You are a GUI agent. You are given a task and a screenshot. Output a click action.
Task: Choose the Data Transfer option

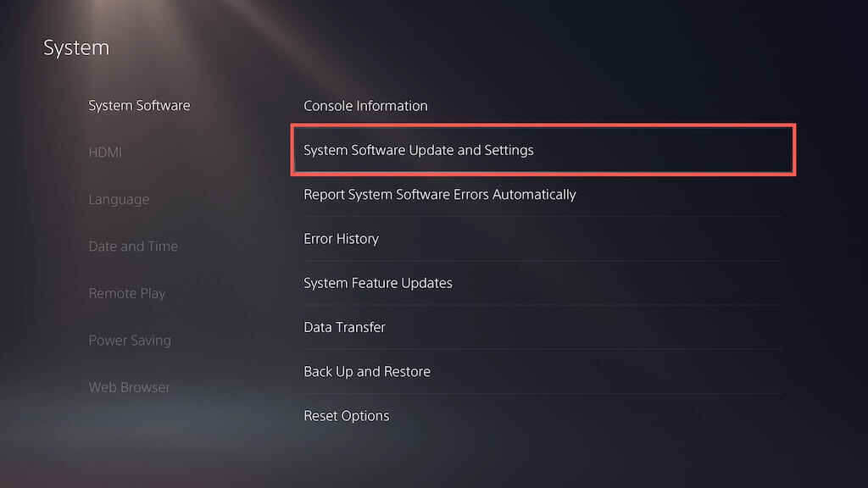click(344, 327)
